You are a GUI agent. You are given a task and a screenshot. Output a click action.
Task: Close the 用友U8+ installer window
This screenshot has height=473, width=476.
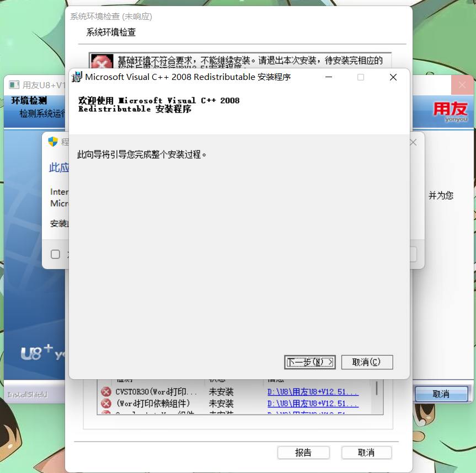(x=462, y=85)
